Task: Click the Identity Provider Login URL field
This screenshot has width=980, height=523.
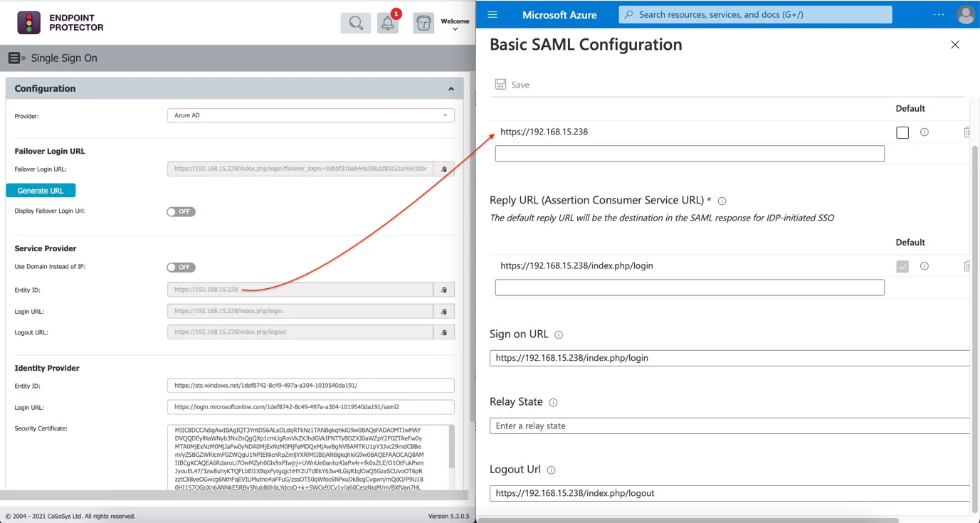Action: point(310,407)
